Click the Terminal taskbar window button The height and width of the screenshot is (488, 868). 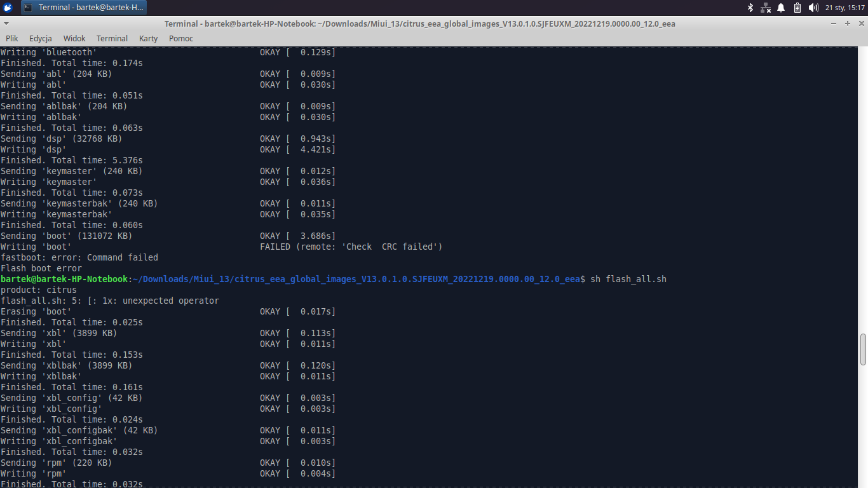(84, 8)
